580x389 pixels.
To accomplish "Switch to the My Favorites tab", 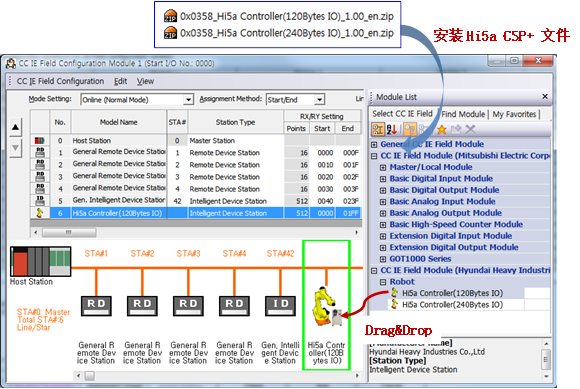I will (x=514, y=114).
